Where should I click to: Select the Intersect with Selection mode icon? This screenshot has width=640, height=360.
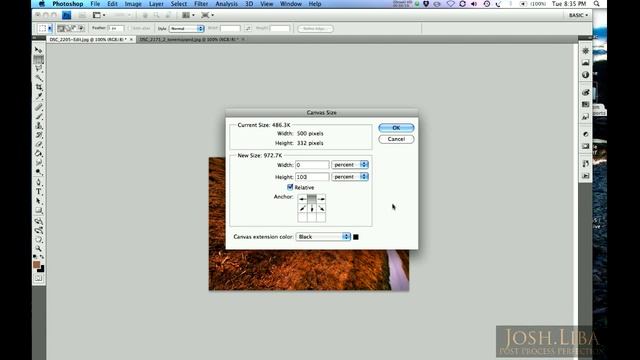coord(81,28)
